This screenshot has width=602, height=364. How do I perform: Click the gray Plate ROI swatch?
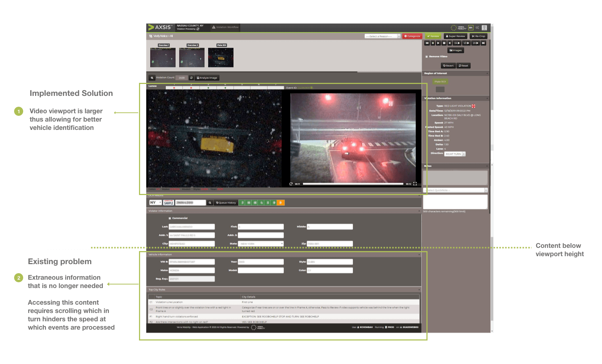click(x=440, y=89)
